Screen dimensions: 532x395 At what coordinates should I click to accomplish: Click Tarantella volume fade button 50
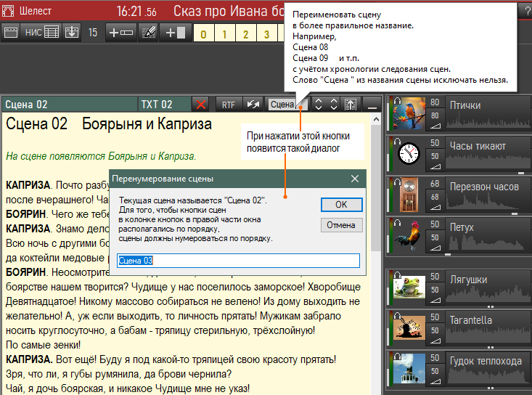click(x=435, y=335)
